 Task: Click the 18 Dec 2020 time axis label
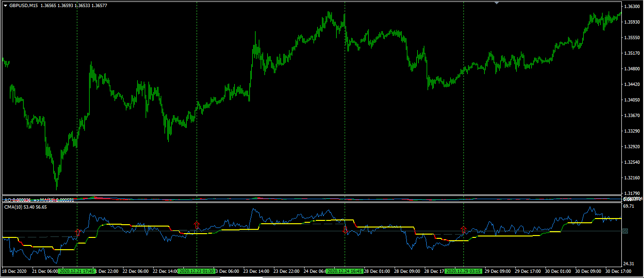pos(15,271)
